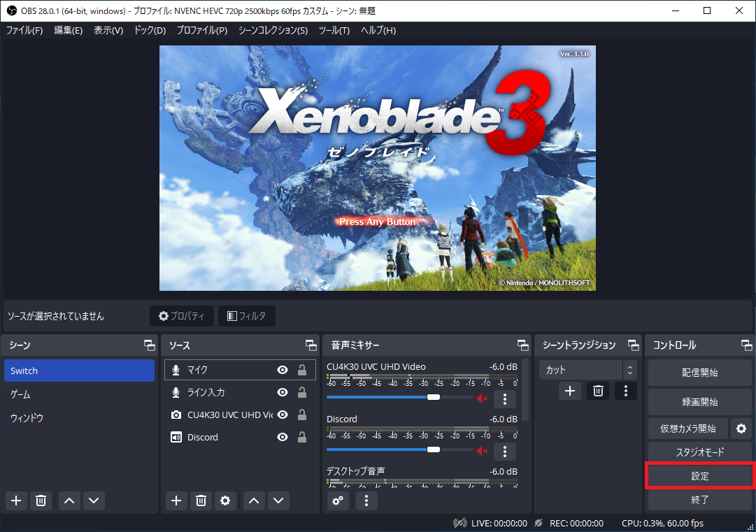Click the 配信開始 button
The image size is (756, 532).
(699, 373)
